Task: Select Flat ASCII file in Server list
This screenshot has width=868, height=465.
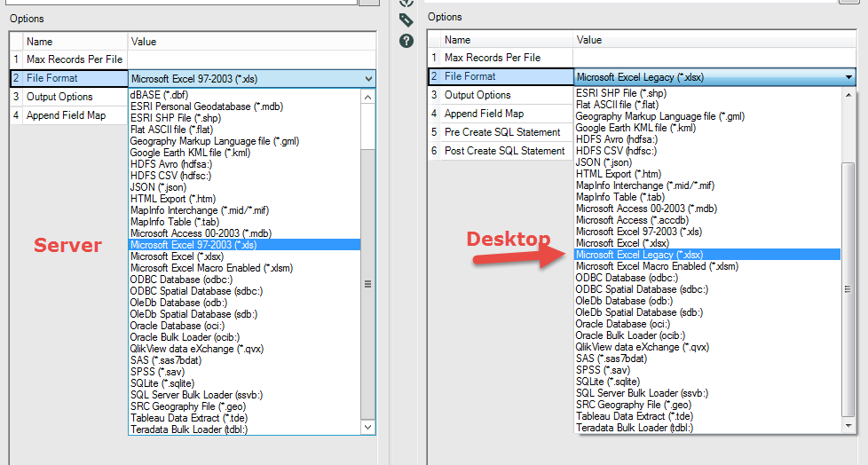Action: click(x=171, y=130)
